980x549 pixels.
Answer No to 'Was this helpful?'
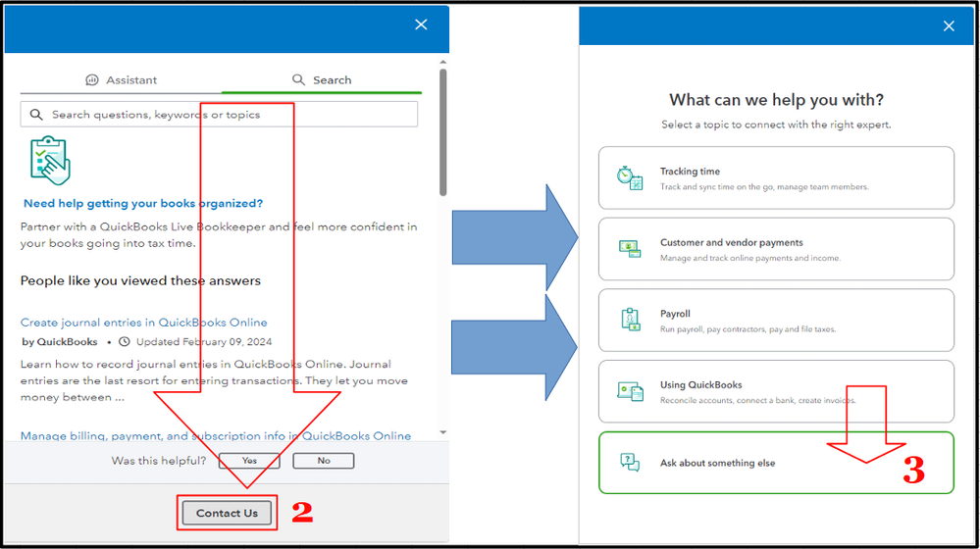tap(323, 461)
